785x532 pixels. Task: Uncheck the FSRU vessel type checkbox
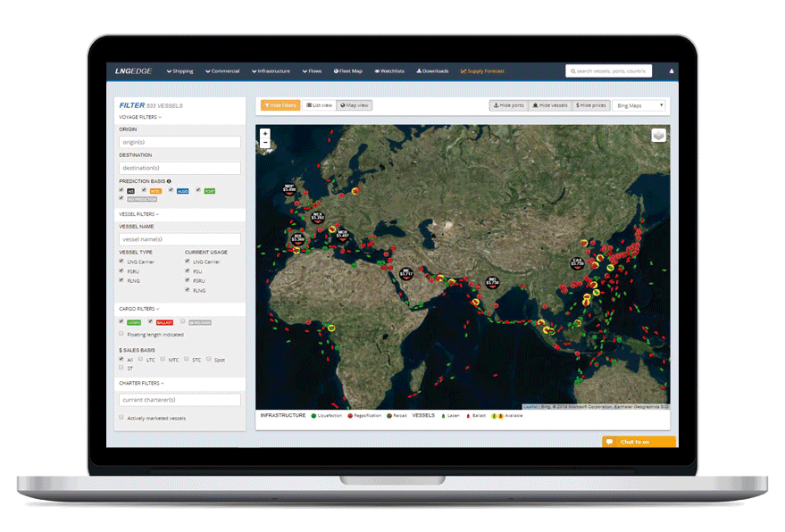[120, 270]
